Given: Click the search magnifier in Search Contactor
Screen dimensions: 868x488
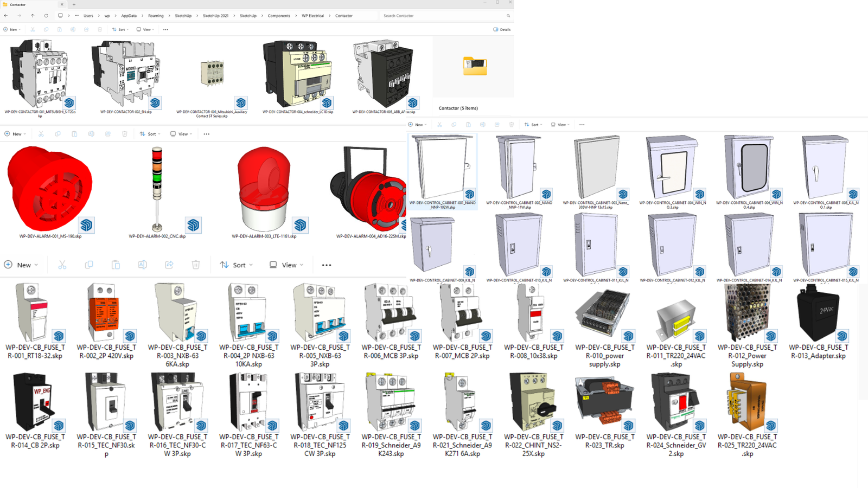Looking at the screenshot, I should point(508,16).
